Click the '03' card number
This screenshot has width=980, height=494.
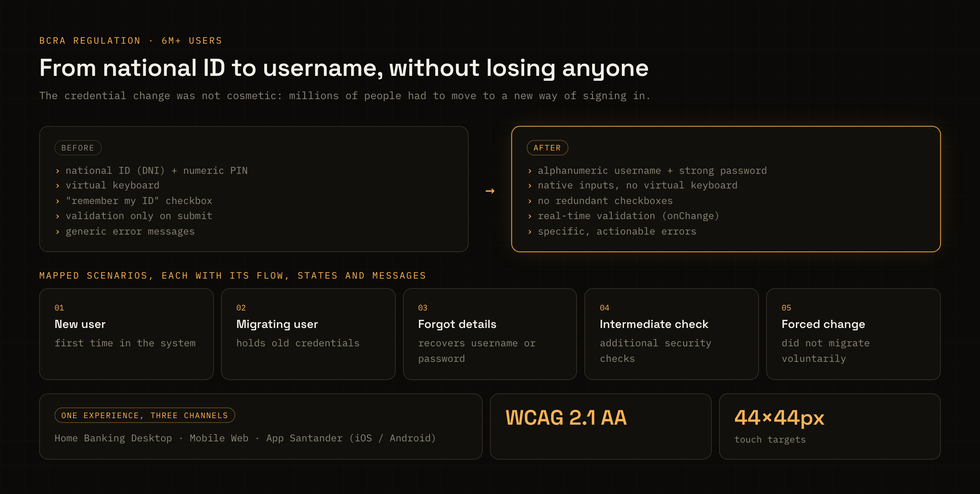[423, 308]
